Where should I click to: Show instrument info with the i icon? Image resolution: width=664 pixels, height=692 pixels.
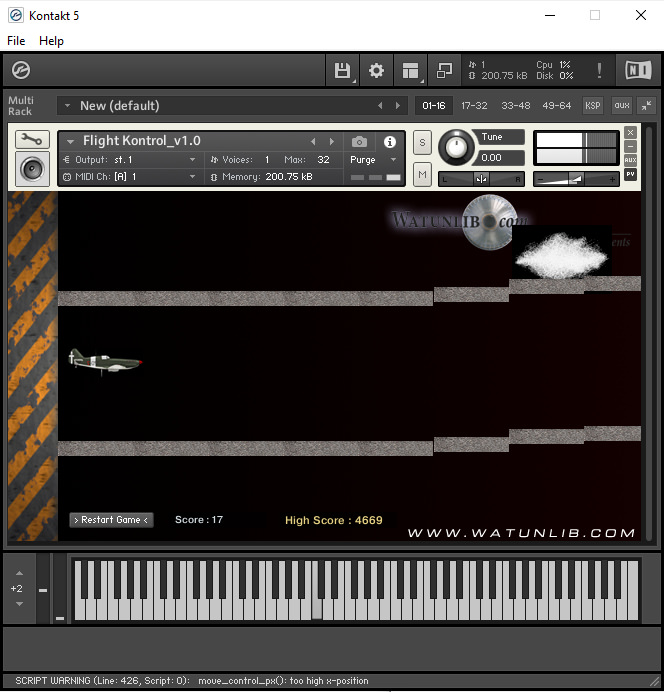pyautogui.click(x=390, y=142)
